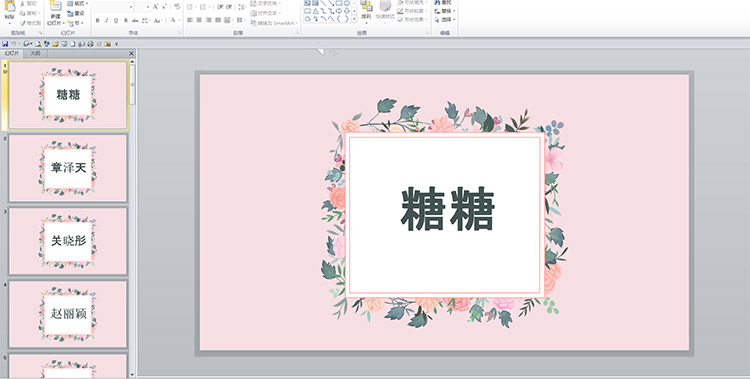Select the down arrow shape

coord(347,11)
